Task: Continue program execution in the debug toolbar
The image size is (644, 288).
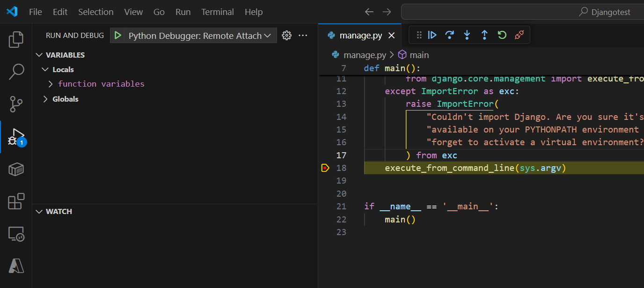Action: click(432, 35)
